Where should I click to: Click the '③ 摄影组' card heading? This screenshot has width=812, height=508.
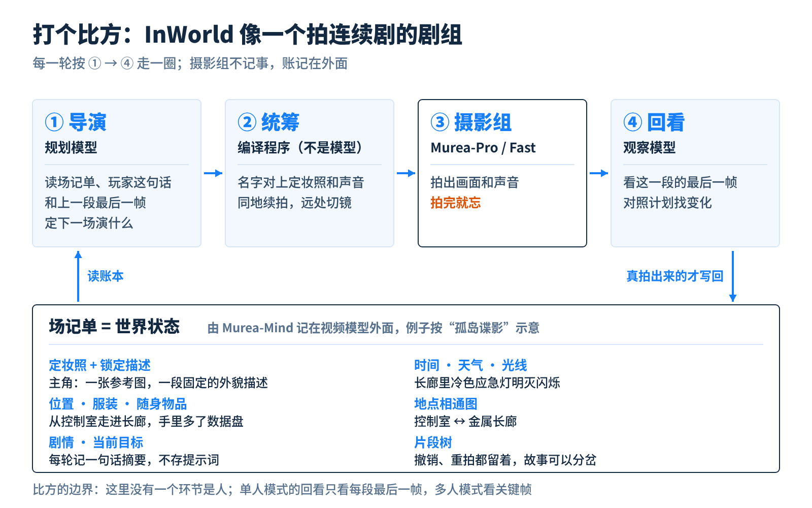pos(471,122)
